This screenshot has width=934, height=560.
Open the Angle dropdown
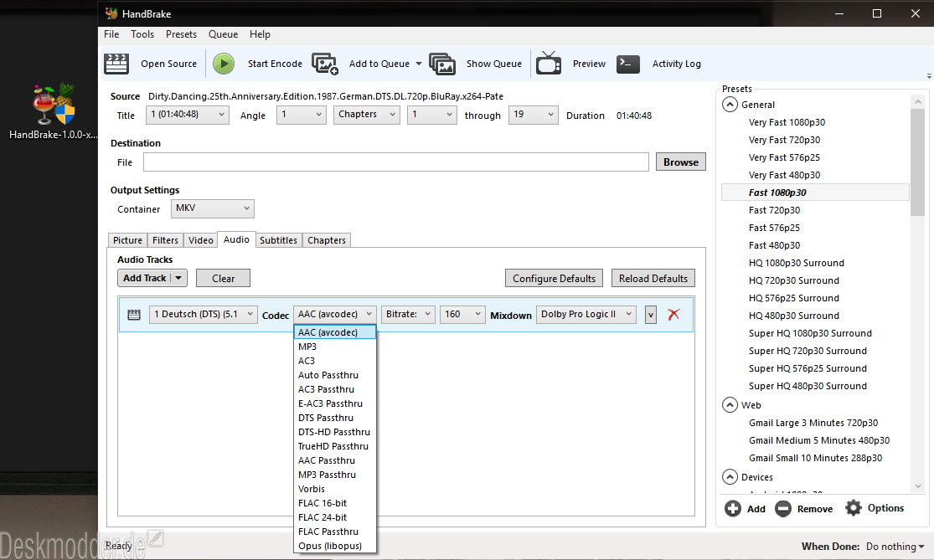tap(302, 115)
